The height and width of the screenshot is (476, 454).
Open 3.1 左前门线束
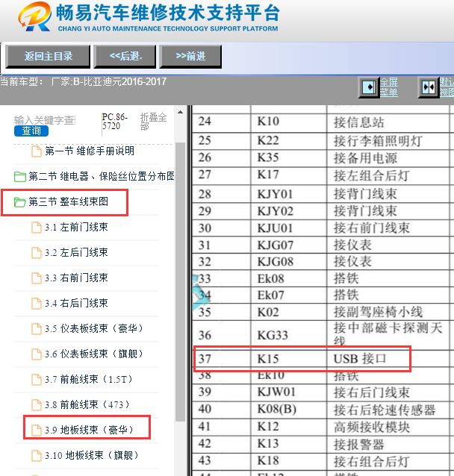click(x=76, y=227)
